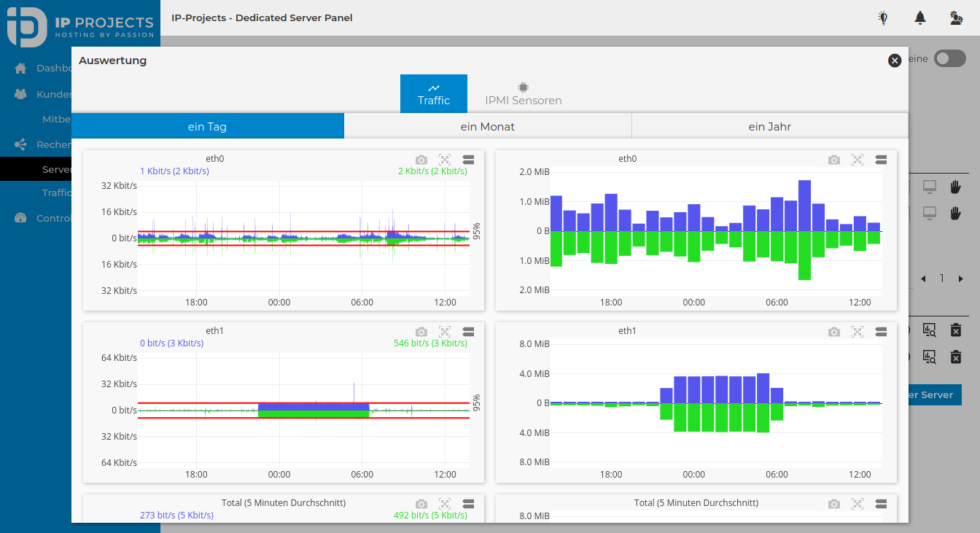The width and height of the screenshot is (980, 533).
Task: Expand the eth1 chart to fullscreen
Action: (445, 331)
